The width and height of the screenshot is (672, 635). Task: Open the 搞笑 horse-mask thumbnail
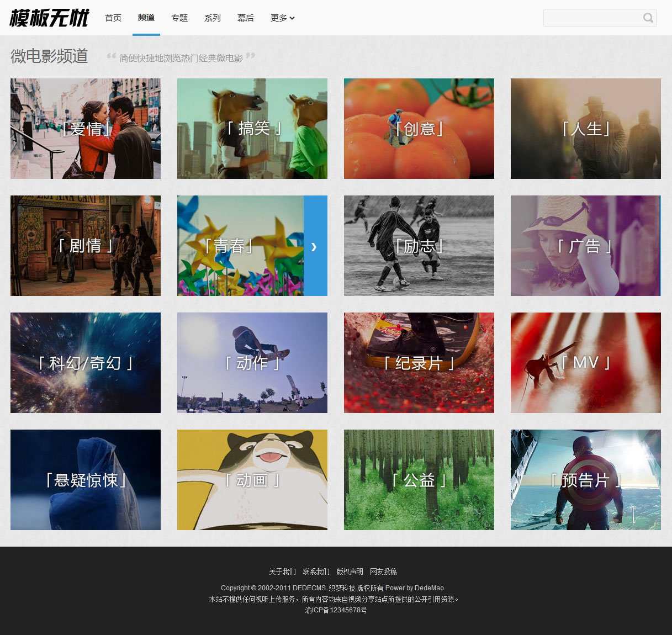pyautogui.click(x=252, y=129)
